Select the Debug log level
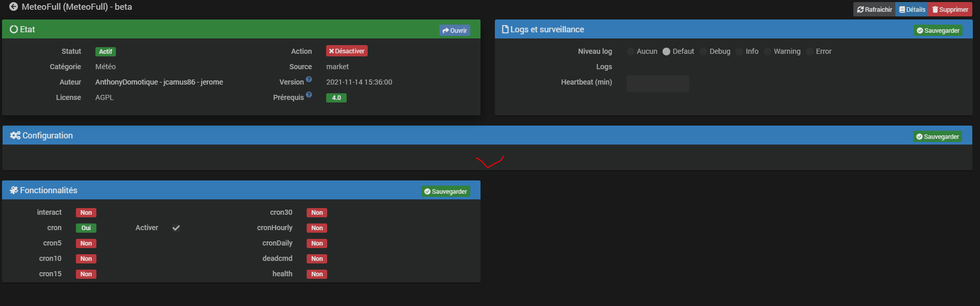The height and width of the screenshot is (306, 980). [x=703, y=51]
